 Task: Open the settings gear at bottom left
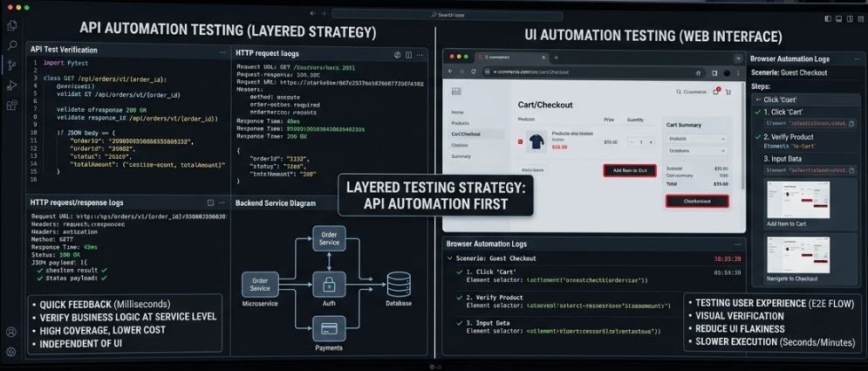click(x=11, y=352)
